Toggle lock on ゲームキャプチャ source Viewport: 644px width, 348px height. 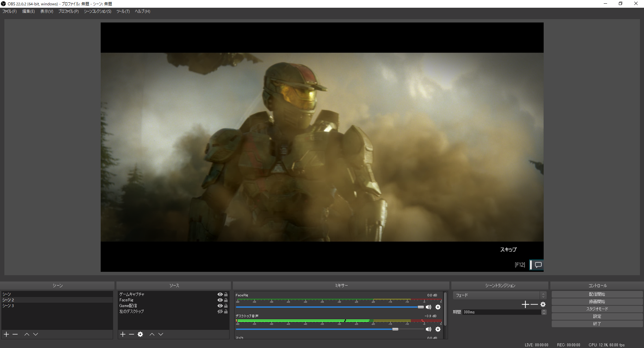point(226,294)
